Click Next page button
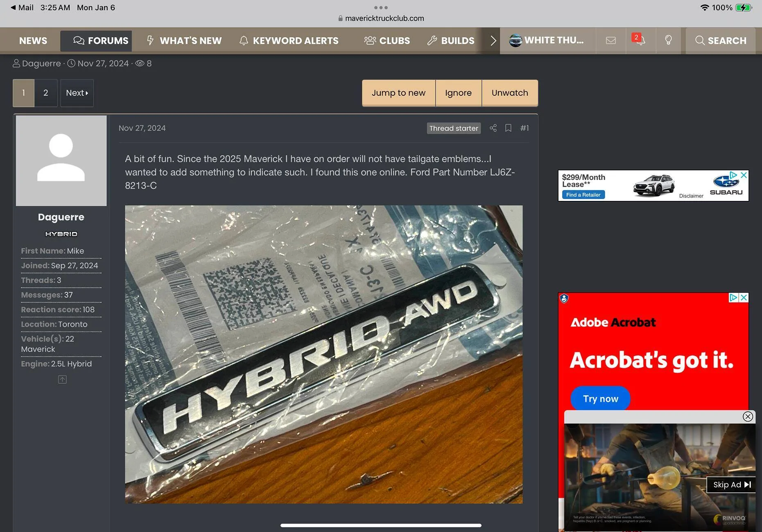The height and width of the screenshot is (532, 762). pos(77,93)
